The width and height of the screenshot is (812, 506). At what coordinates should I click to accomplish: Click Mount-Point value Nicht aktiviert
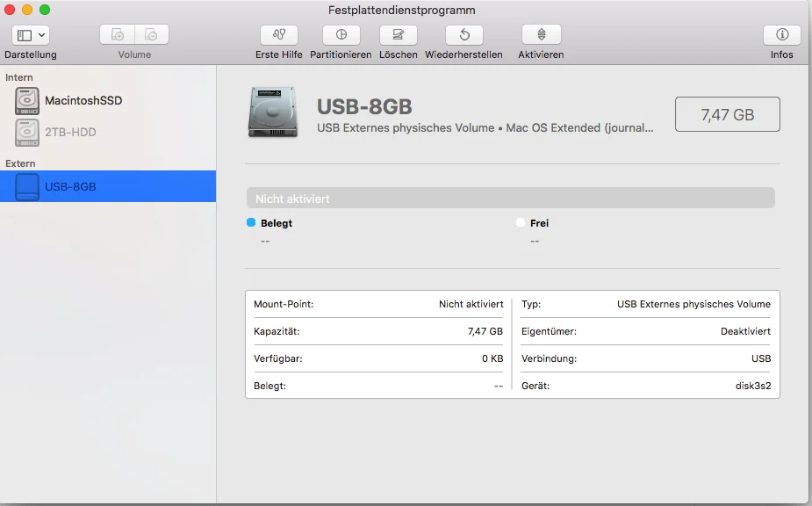pyautogui.click(x=471, y=304)
